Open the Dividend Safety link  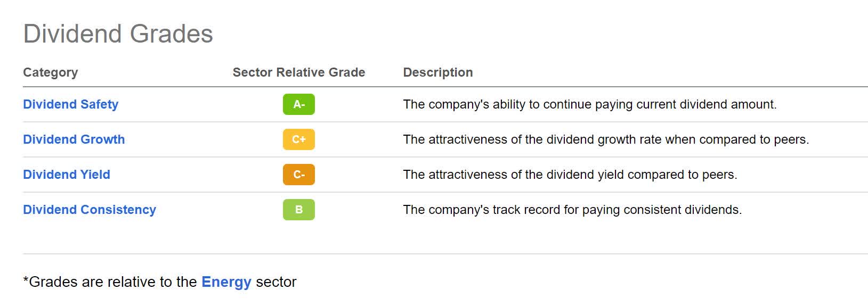pyautogui.click(x=70, y=104)
